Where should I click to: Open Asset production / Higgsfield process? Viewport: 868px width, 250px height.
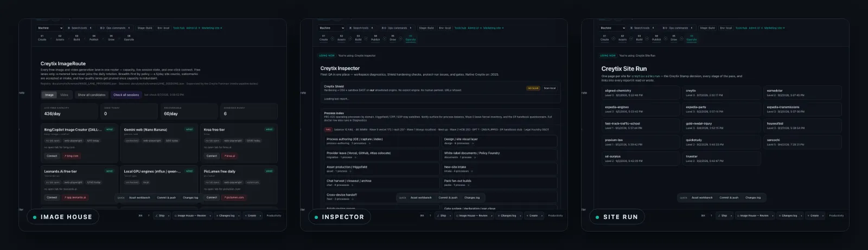[381, 169]
